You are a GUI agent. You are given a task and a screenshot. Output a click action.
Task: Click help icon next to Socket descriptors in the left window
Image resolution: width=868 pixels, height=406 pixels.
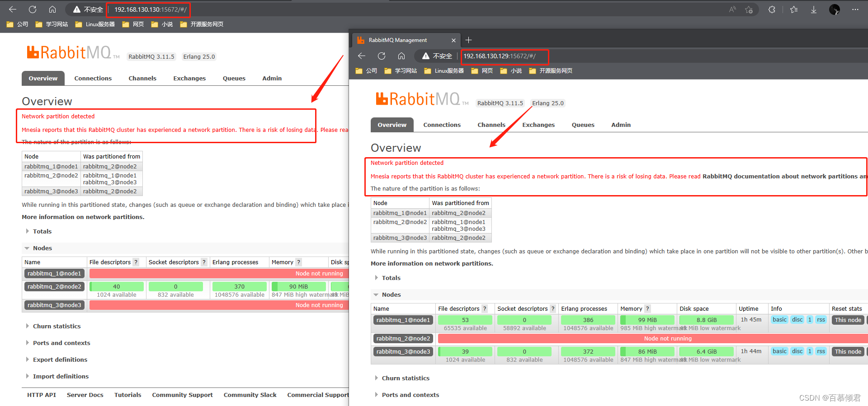pos(204,262)
